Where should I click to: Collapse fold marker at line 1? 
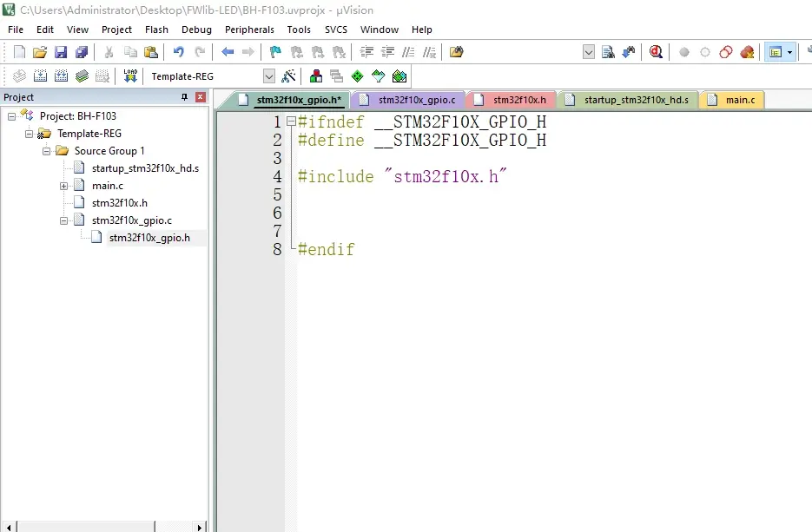click(291, 122)
